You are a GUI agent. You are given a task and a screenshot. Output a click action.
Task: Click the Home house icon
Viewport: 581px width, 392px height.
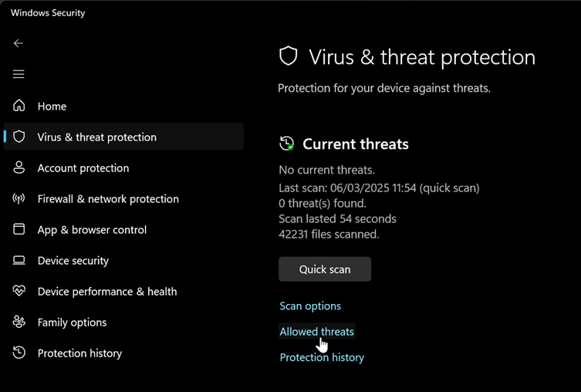[19, 106]
